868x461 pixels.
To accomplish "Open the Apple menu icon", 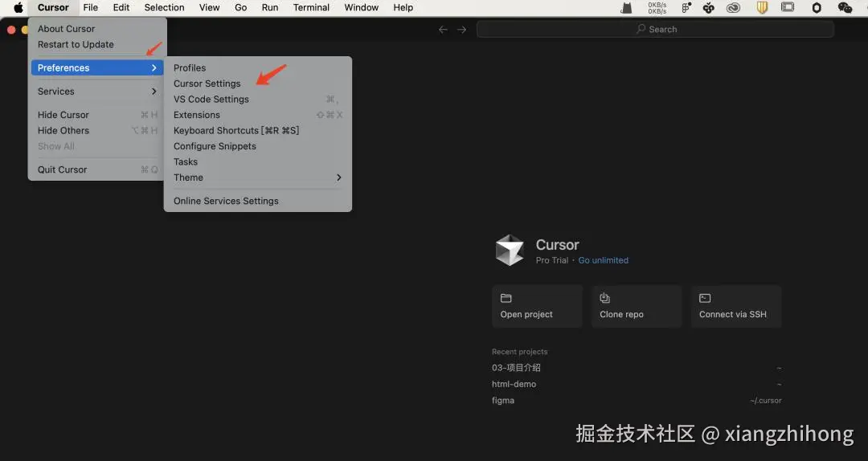I will [18, 7].
